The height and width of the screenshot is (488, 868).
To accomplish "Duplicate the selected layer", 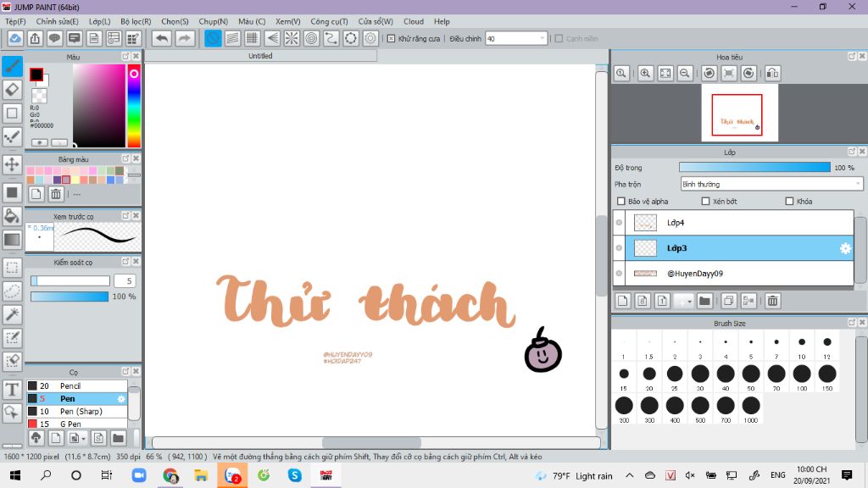I will (728, 301).
